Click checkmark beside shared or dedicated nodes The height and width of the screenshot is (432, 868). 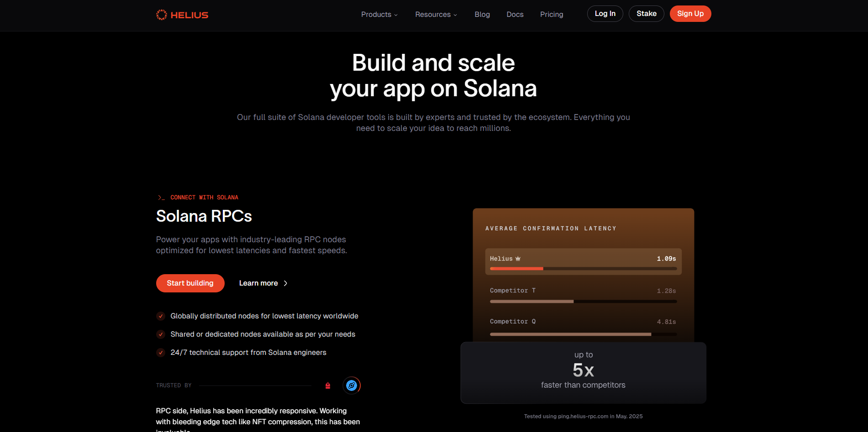(x=161, y=334)
